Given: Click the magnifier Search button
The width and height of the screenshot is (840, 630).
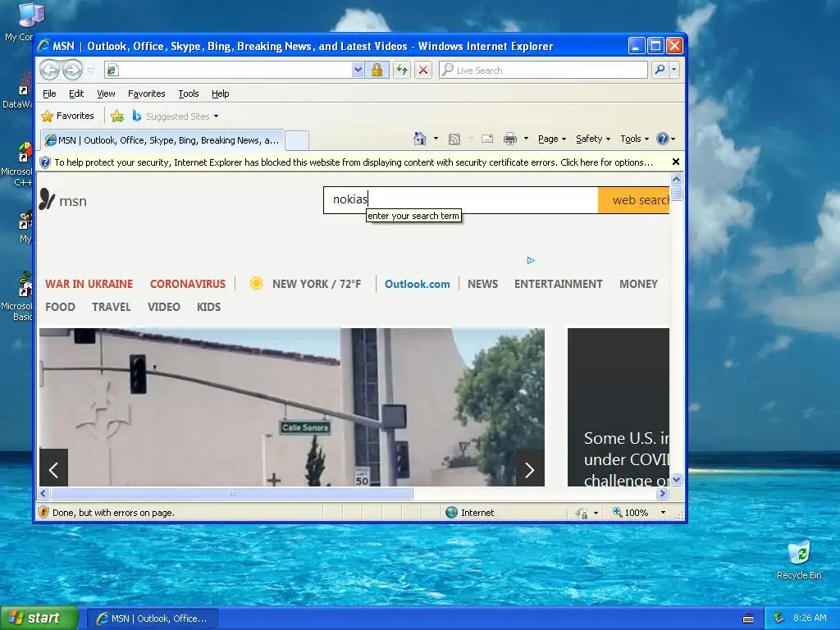Looking at the screenshot, I should pos(660,71).
